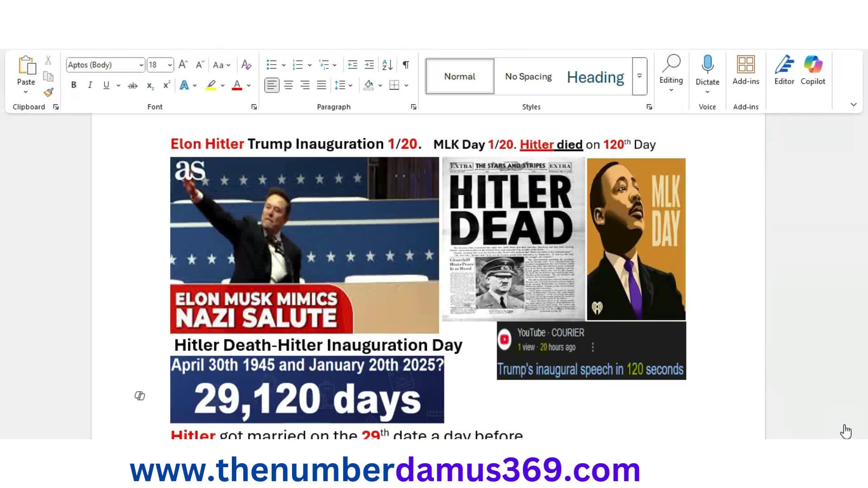The height and width of the screenshot is (488, 868).
Task: Expand the font color options
Action: point(248,85)
